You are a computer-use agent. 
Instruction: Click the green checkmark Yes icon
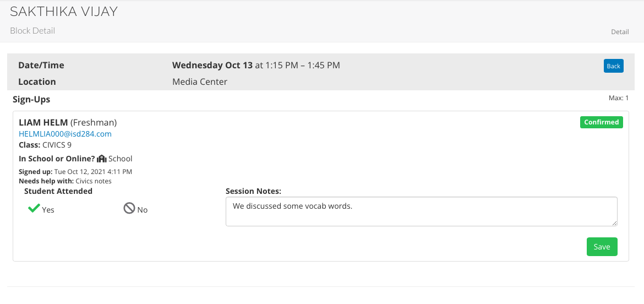pos(34,209)
